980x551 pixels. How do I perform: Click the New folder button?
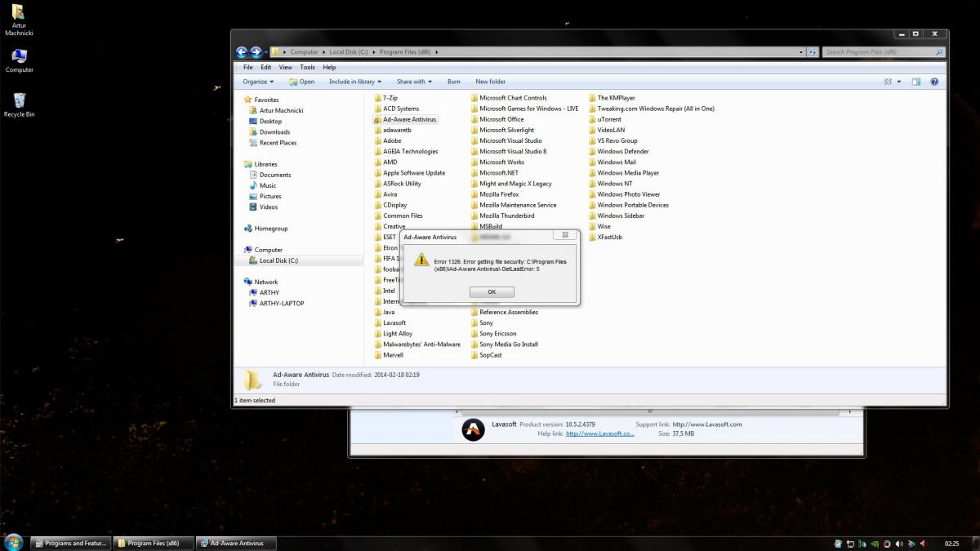pyautogui.click(x=491, y=82)
